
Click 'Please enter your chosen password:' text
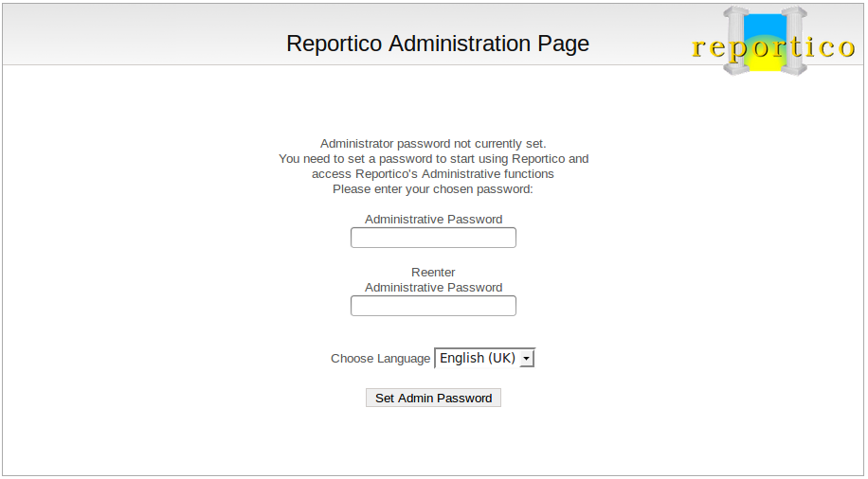[433, 189]
